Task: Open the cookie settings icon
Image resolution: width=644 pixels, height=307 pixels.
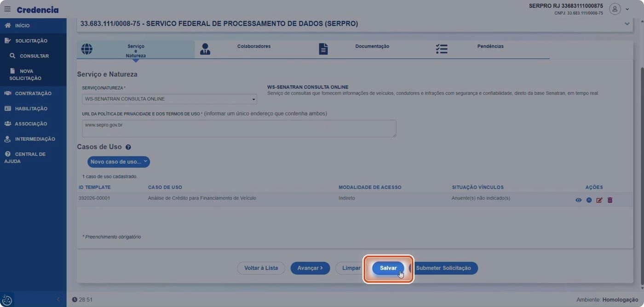Action: coord(7,300)
